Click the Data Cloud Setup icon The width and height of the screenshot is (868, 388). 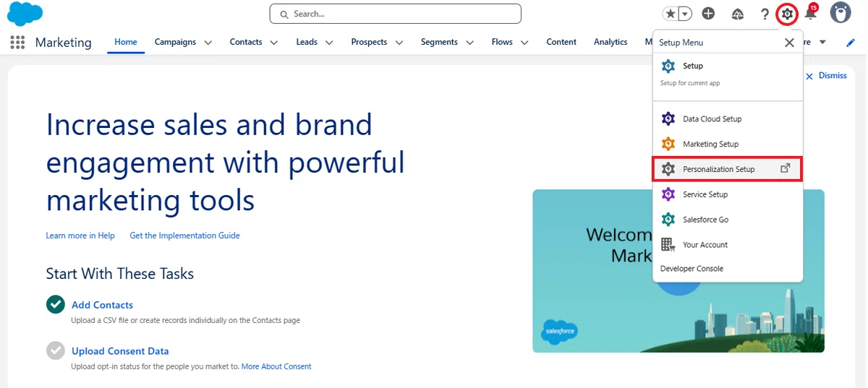(x=668, y=118)
